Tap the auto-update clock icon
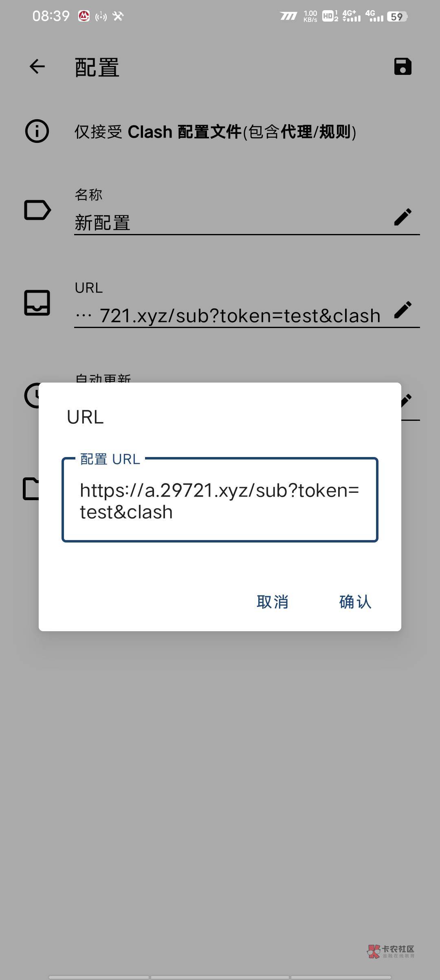 (32, 395)
